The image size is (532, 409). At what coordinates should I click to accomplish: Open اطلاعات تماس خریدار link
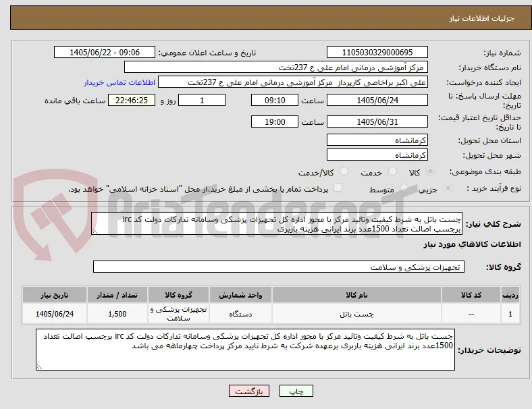point(119,82)
